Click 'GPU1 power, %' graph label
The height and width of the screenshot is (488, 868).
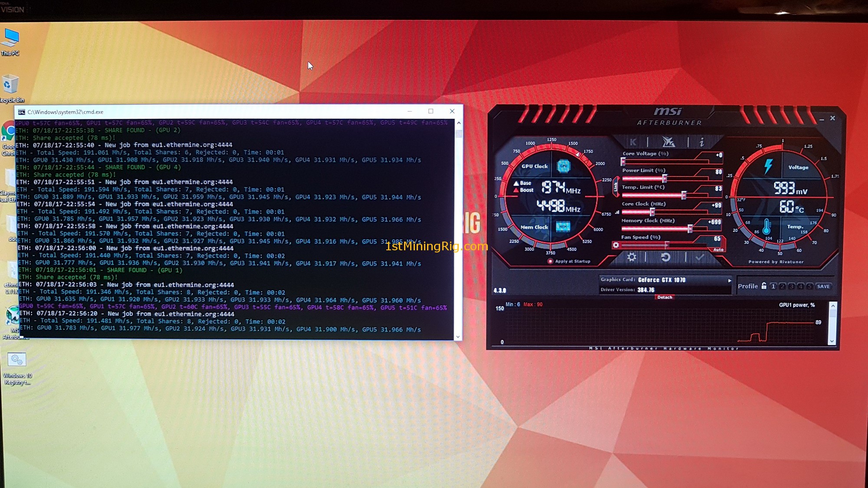[797, 305]
